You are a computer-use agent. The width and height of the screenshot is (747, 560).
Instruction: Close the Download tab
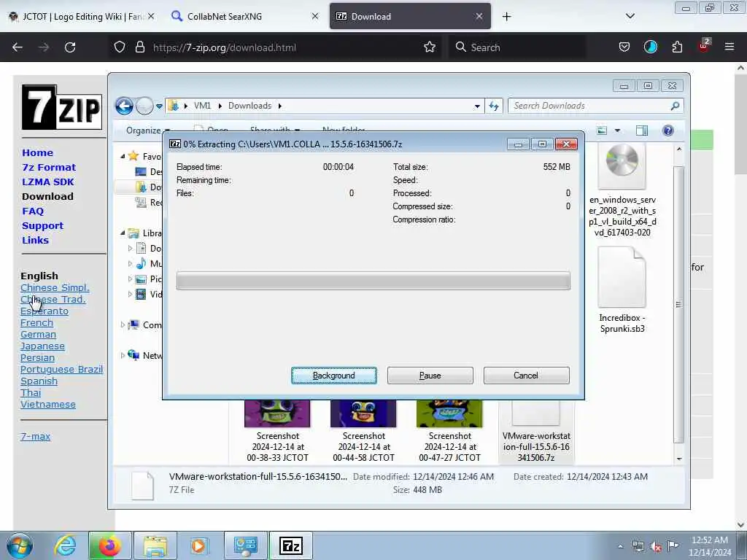tap(479, 17)
